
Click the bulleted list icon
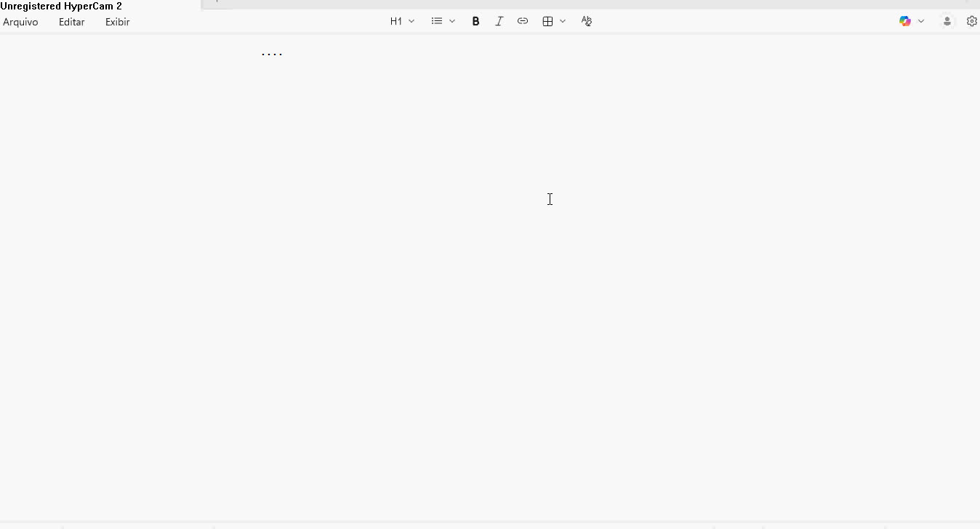coord(436,21)
